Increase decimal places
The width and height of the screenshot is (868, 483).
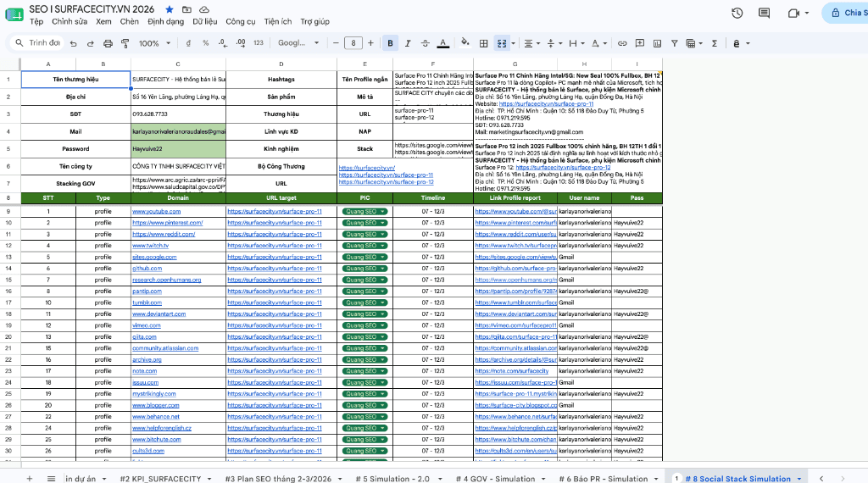pos(240,43)
